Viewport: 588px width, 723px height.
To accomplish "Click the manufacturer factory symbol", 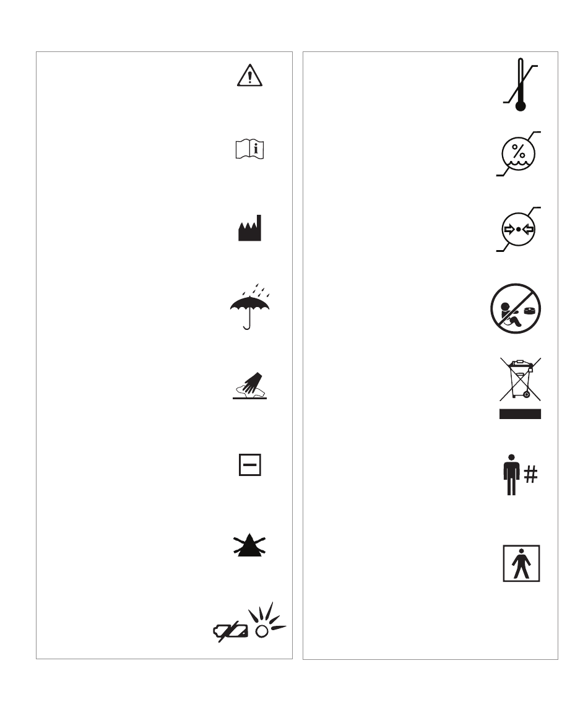I will (x=249, y=228).
